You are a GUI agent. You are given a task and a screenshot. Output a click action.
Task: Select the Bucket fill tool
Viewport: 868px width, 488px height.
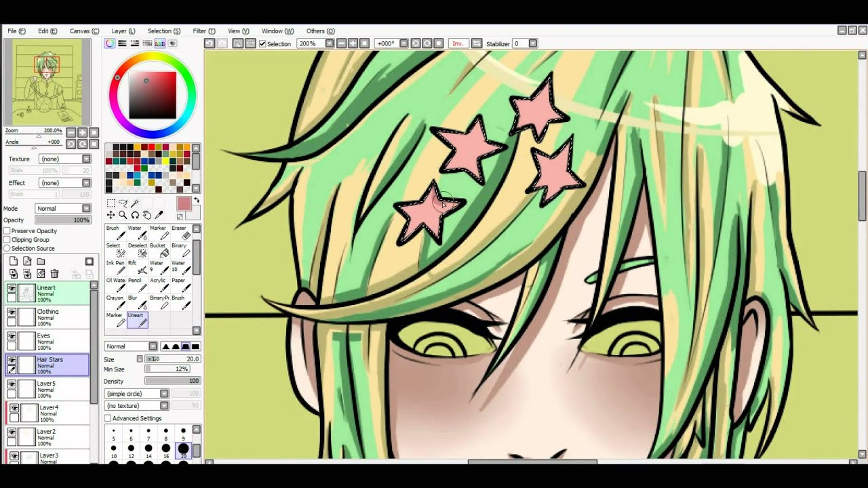159,250
